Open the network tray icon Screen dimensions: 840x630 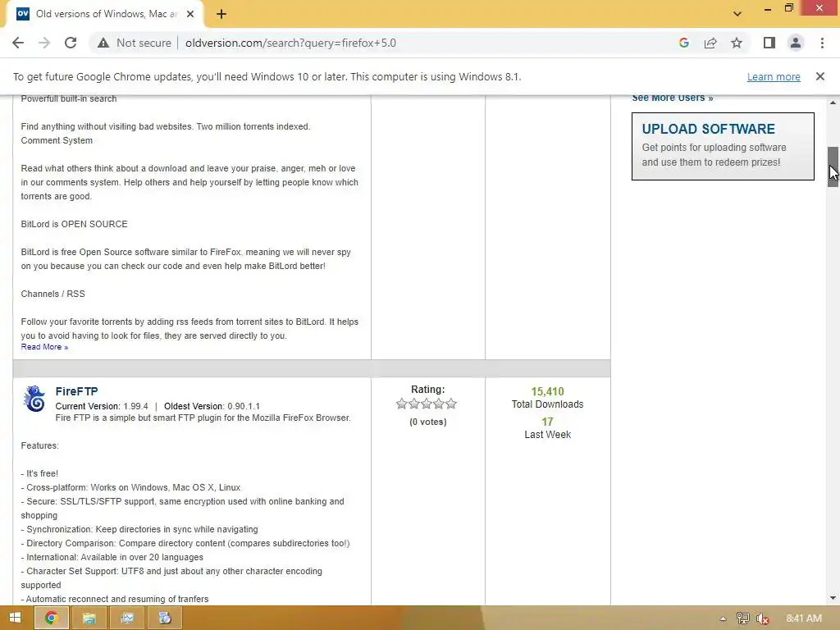click(742, 619)
